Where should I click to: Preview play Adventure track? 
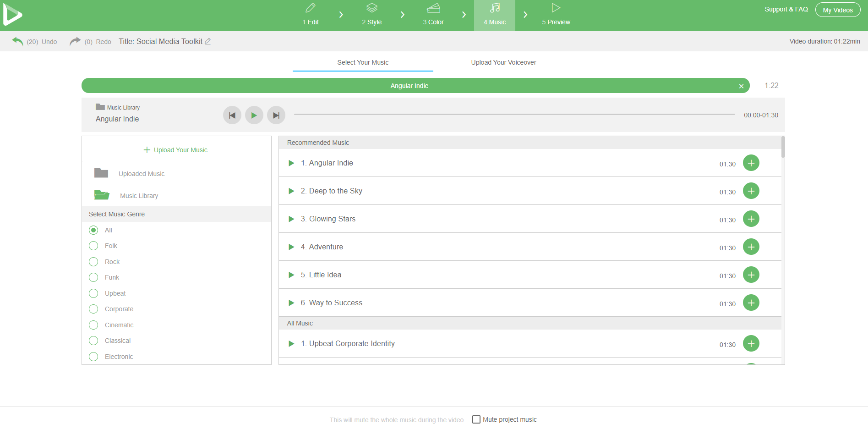pyautogui.click(x=291, y=247)
